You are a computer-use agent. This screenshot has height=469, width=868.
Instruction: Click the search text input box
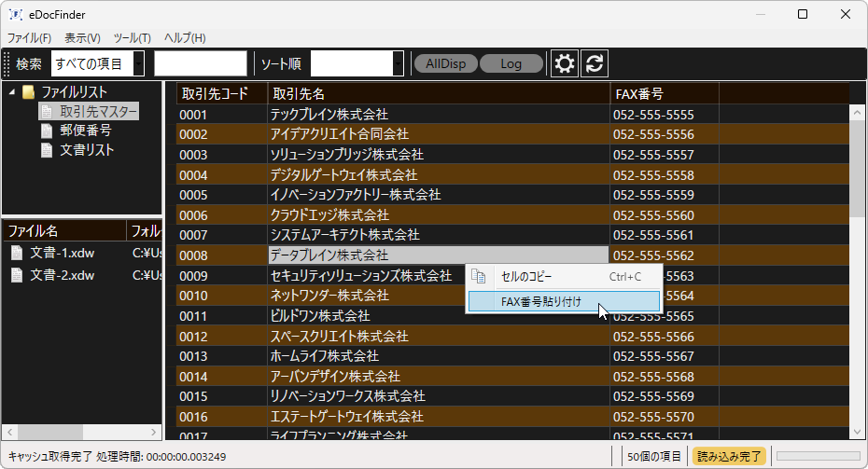click(200, 63)
